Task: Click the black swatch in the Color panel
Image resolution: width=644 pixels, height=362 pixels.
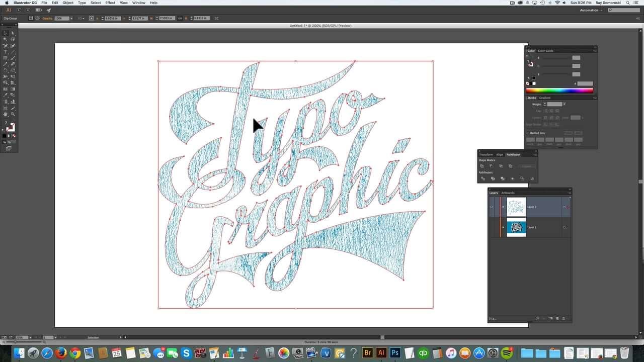Action: (x=530, y=83)
